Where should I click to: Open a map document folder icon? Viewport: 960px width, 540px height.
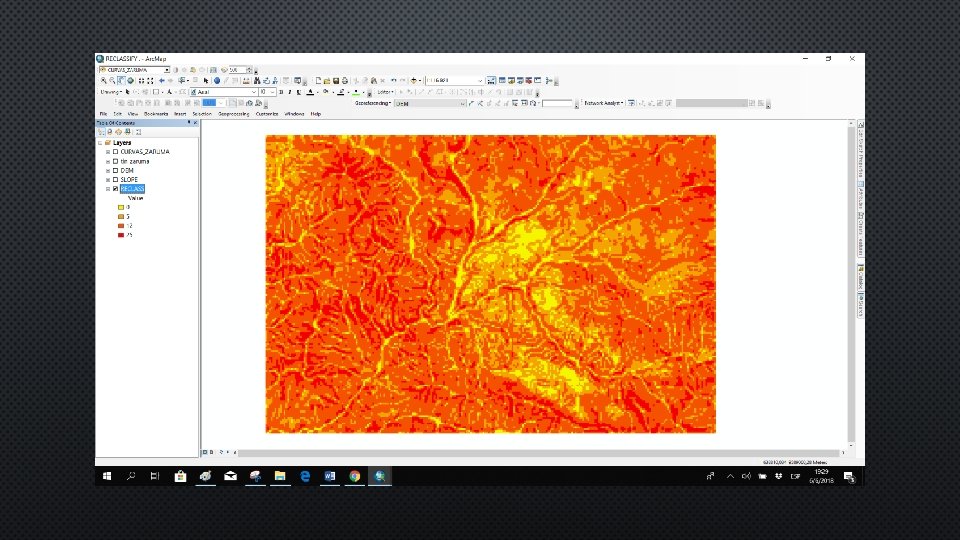click(x=327, y=81)
